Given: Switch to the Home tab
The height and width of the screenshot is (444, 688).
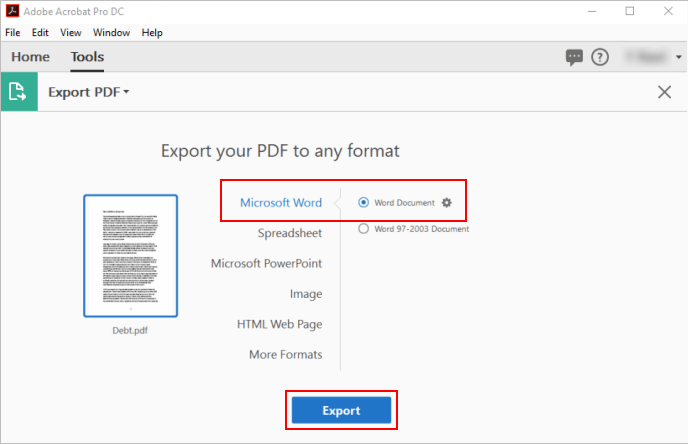Looking at the screenshot, I should click(x=30, y=57).
